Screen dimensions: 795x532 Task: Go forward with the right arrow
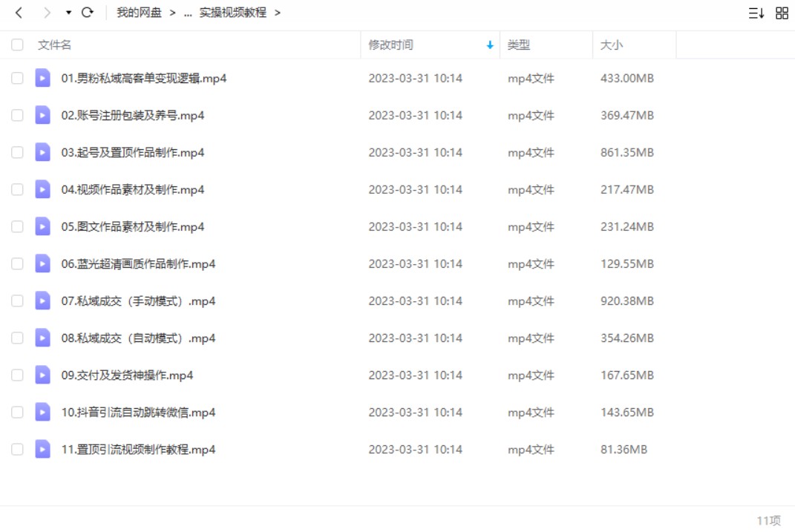coord(47,13)
